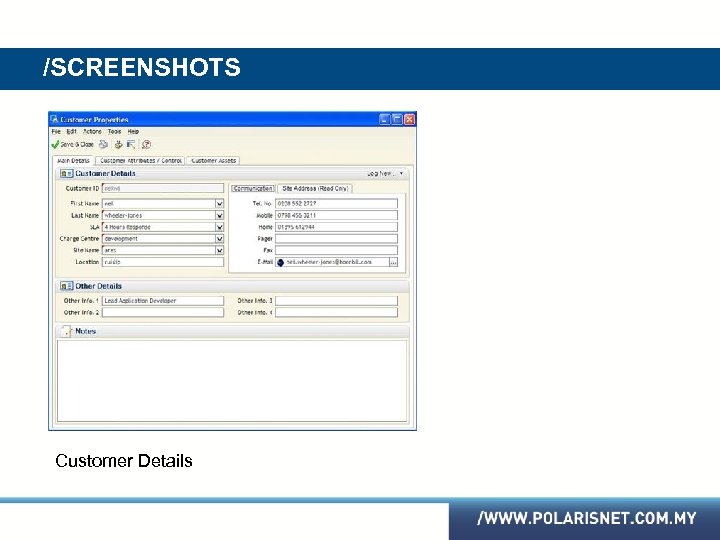Screen dimensions: 720x540
Task: Close the Customer Properties window
Action: pos(410,119)
